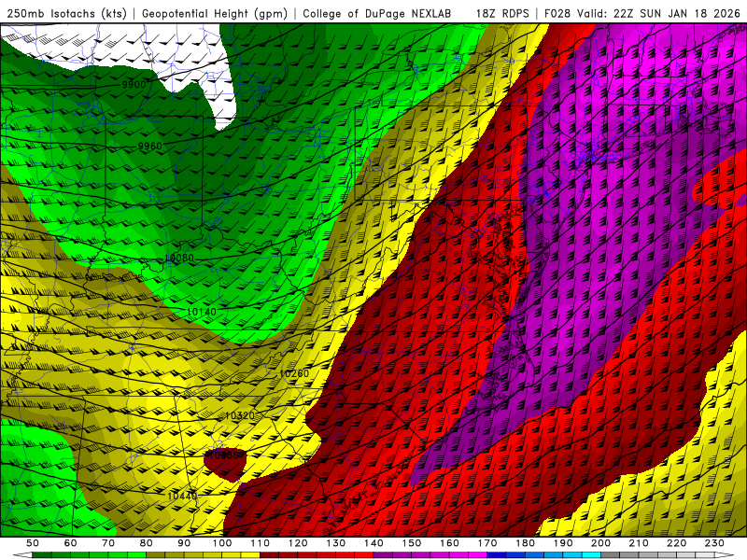Click the 170 knot scale label
The image size is (747, 560).
pyautogui.click(x=487, y=543)
